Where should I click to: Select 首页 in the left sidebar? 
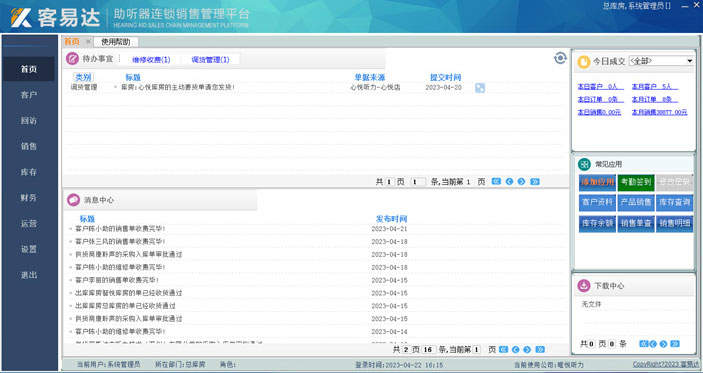point(29,69)
